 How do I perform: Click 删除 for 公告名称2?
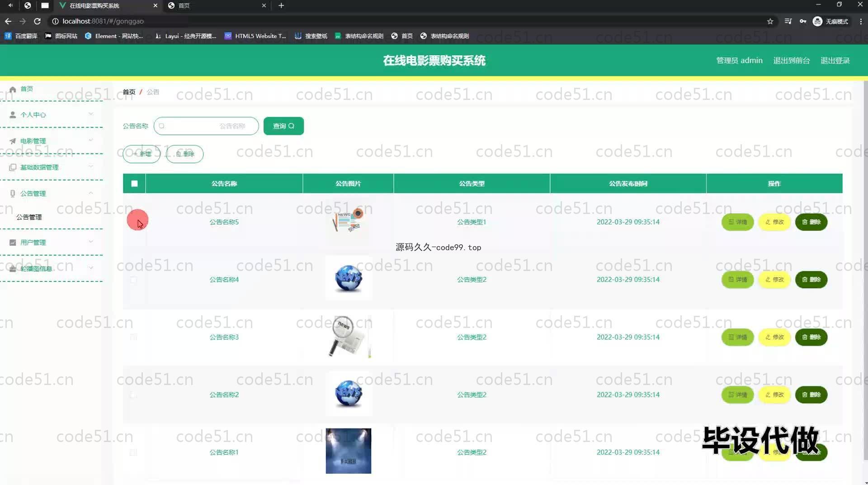[811, 395]
